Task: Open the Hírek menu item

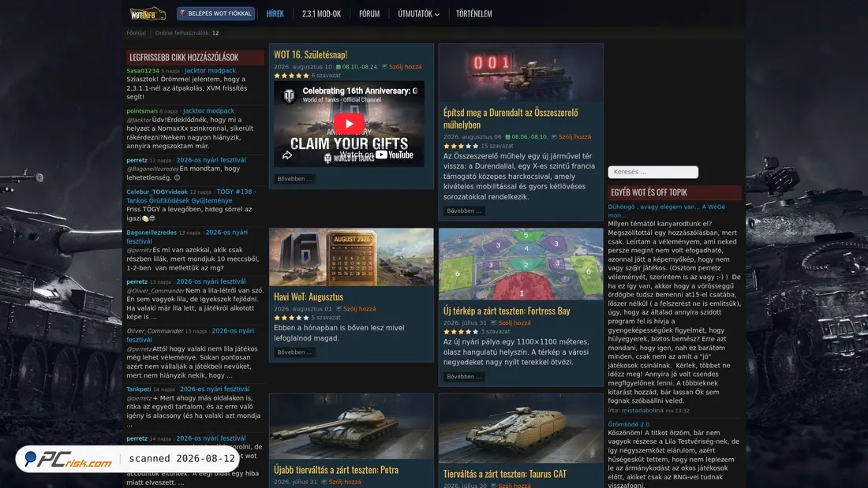Action: pos(275,13)
